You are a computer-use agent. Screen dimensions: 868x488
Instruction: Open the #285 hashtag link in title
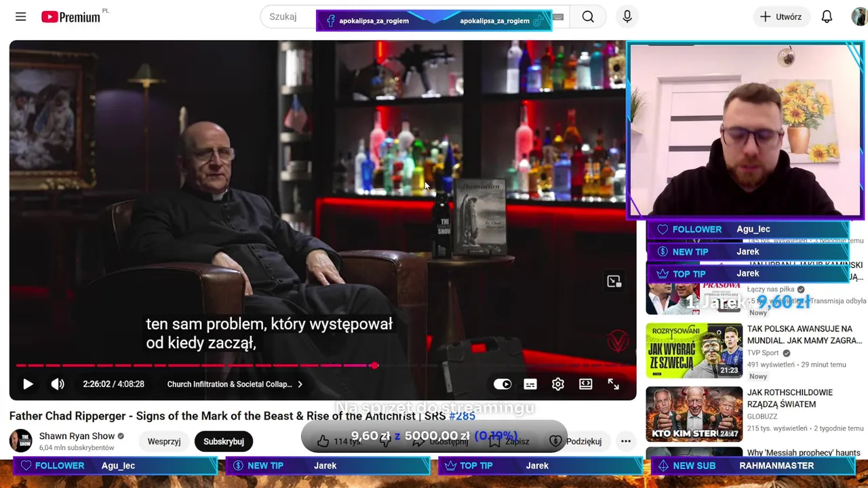pyautogui.click(x=462, y=416)
